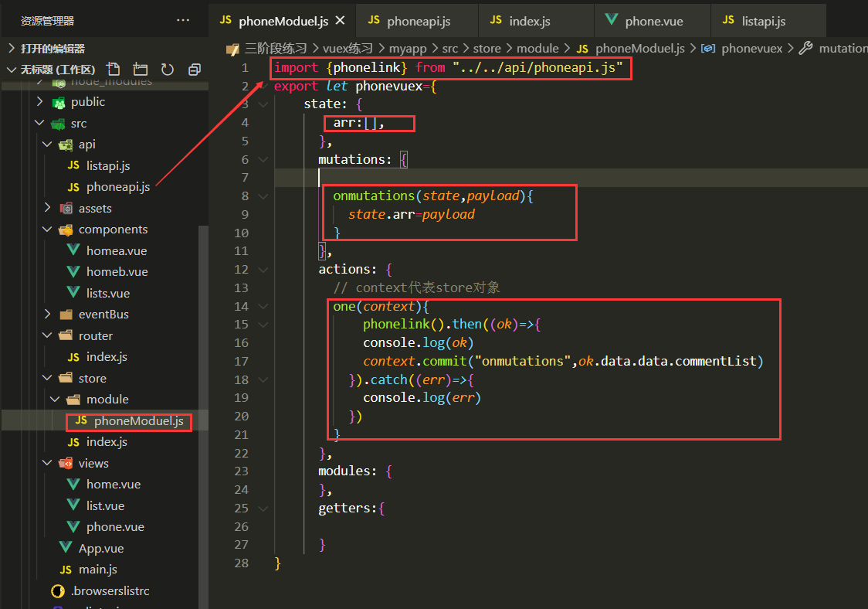Click the 三阶段练习 breadcrumb
868x609 pixels.
[x=276, y=49]
